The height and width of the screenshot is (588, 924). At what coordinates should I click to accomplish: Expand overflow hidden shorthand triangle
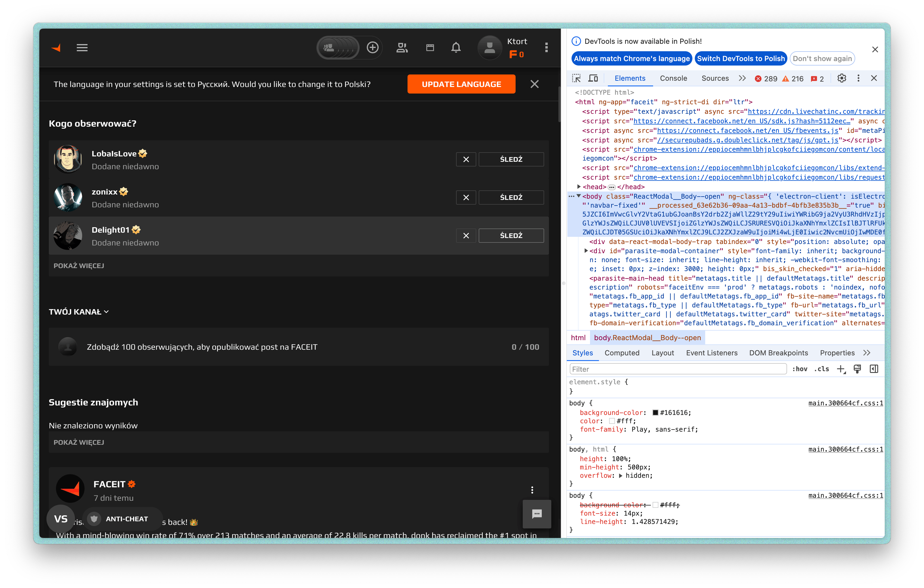(x=620, y=475)
